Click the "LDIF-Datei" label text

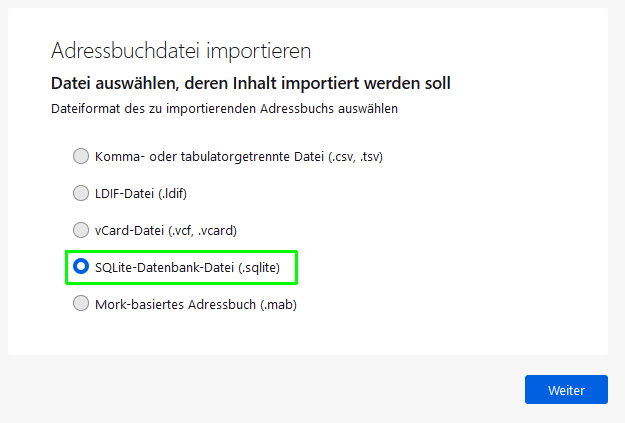(x=125, y=193)
